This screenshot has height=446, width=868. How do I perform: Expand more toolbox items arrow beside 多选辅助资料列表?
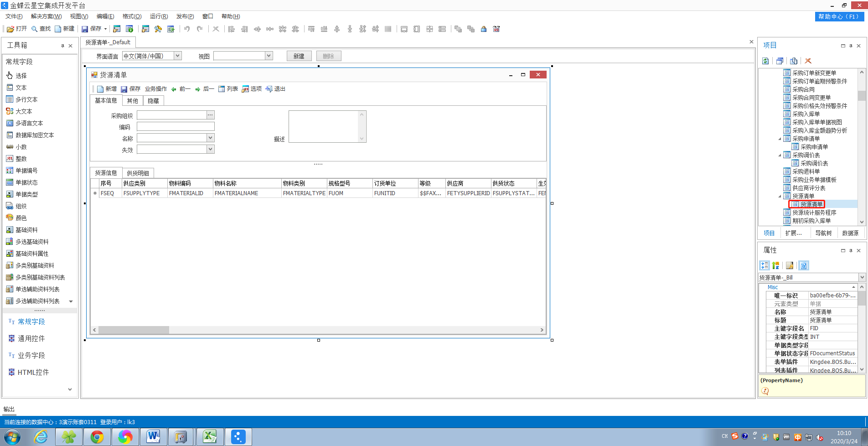(71, 301)
